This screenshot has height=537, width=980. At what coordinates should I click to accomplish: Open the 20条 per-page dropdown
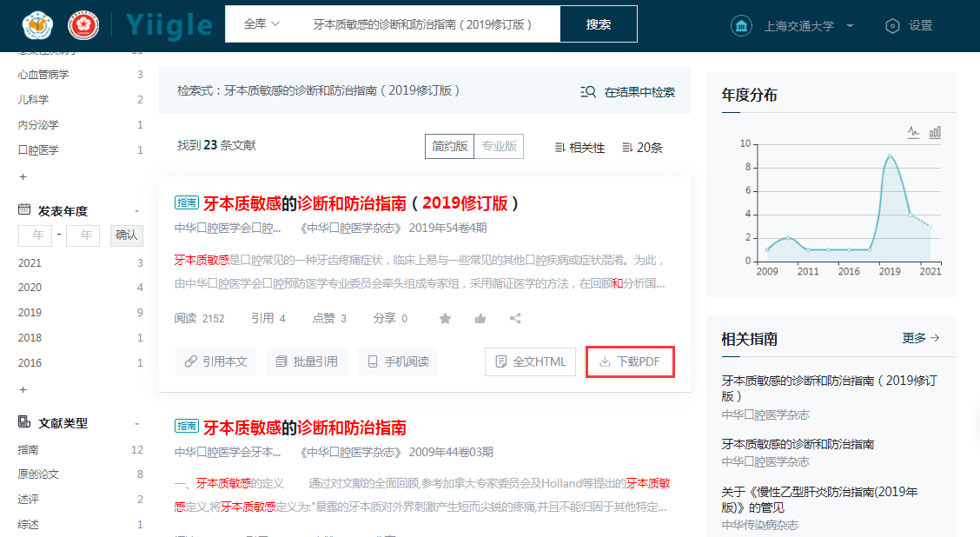[x=643, y=148]
